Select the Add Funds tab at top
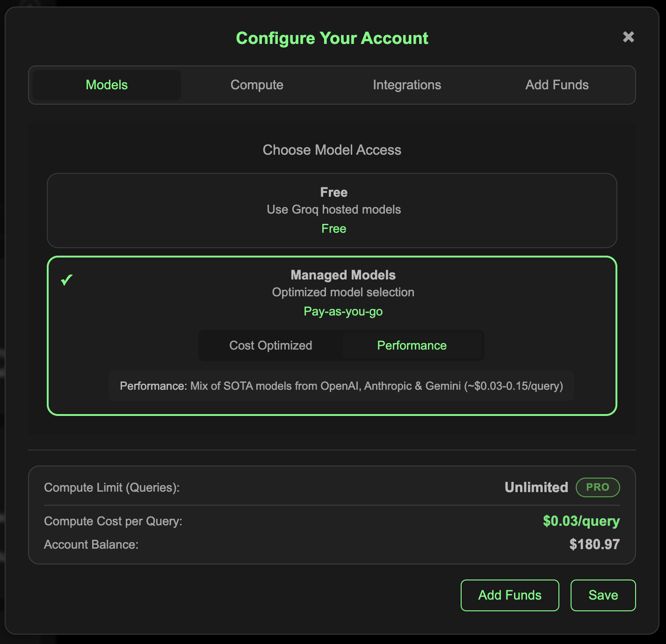 pyautogui.click(x=557, y=85)
